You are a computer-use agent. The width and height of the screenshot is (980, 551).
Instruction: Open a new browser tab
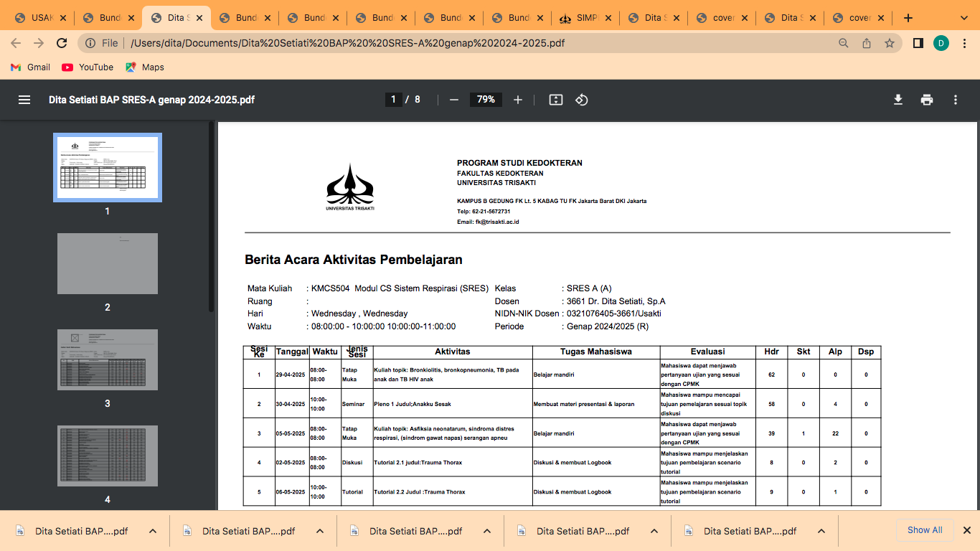click(x=908, y=18)
